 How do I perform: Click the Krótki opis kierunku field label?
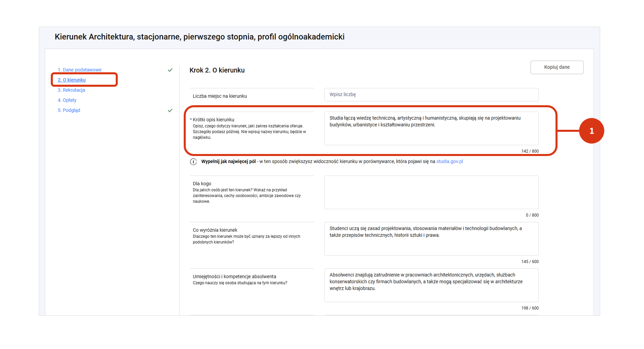point(213,120)
